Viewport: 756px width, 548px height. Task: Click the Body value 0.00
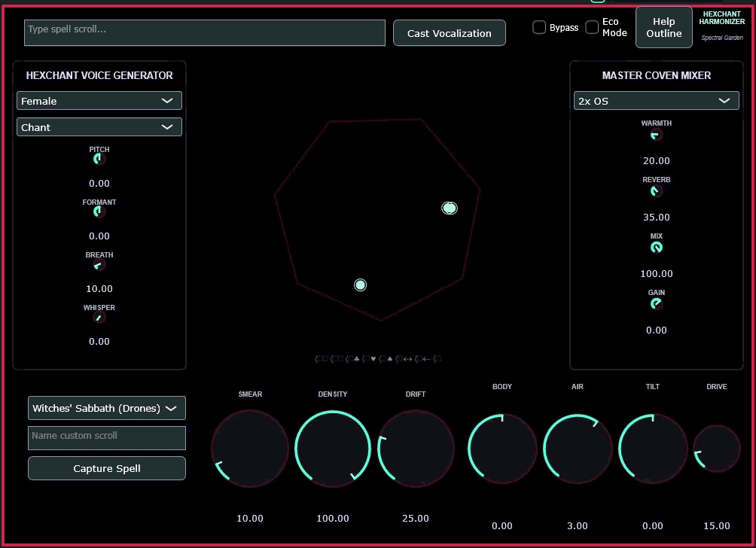pyautogui.click(x=502, y=526)
